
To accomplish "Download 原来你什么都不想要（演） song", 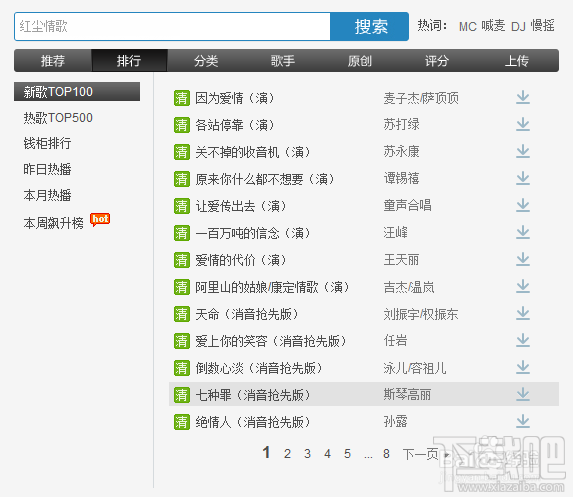I will (523, 178).
